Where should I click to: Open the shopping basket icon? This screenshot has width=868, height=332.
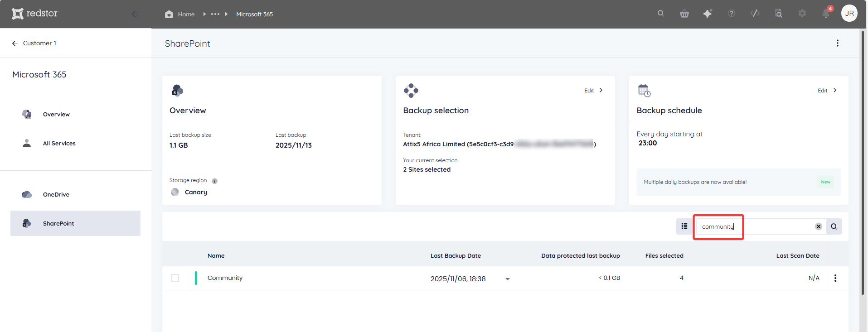coord(684,14)
